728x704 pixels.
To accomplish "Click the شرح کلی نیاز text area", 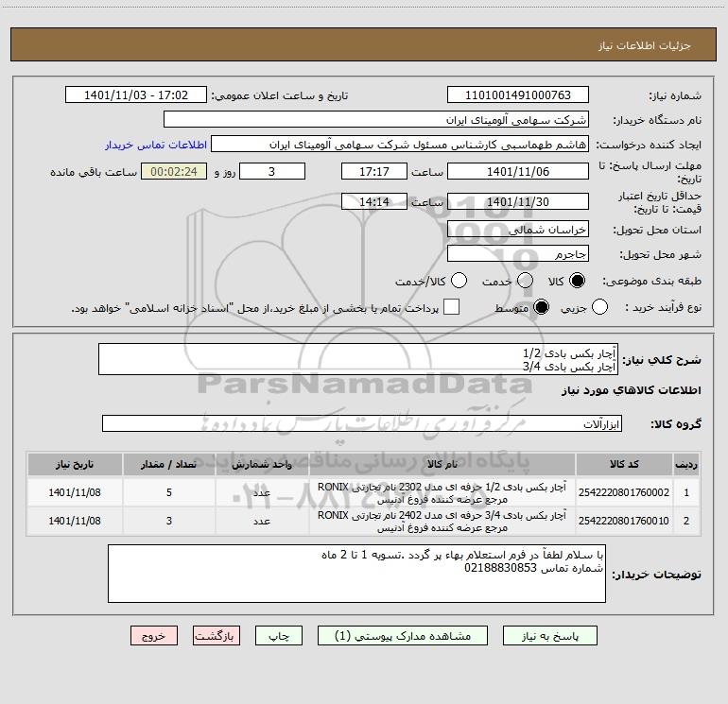I will (x=358, y=359).
